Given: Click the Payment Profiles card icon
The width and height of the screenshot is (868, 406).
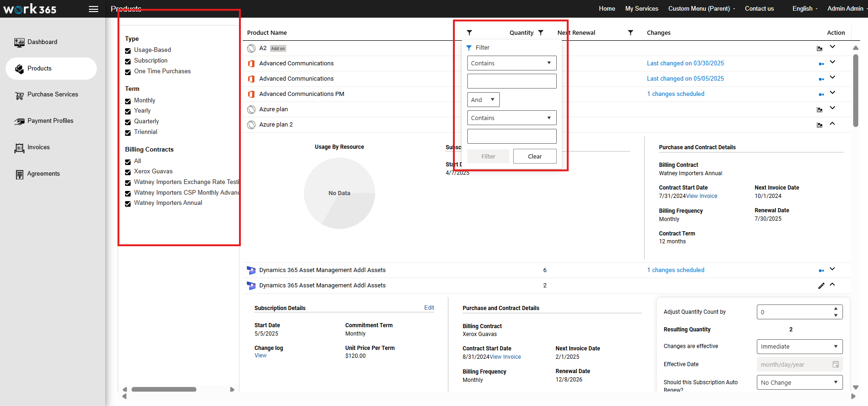Looking at the screenshot, I should 19,121.
